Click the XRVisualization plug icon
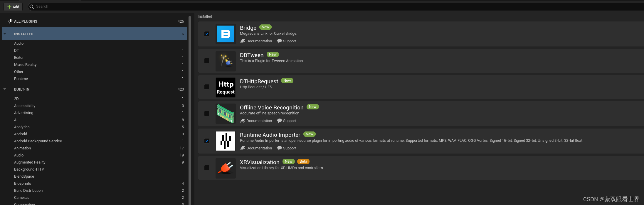644x205 pixels. [226, 168]
